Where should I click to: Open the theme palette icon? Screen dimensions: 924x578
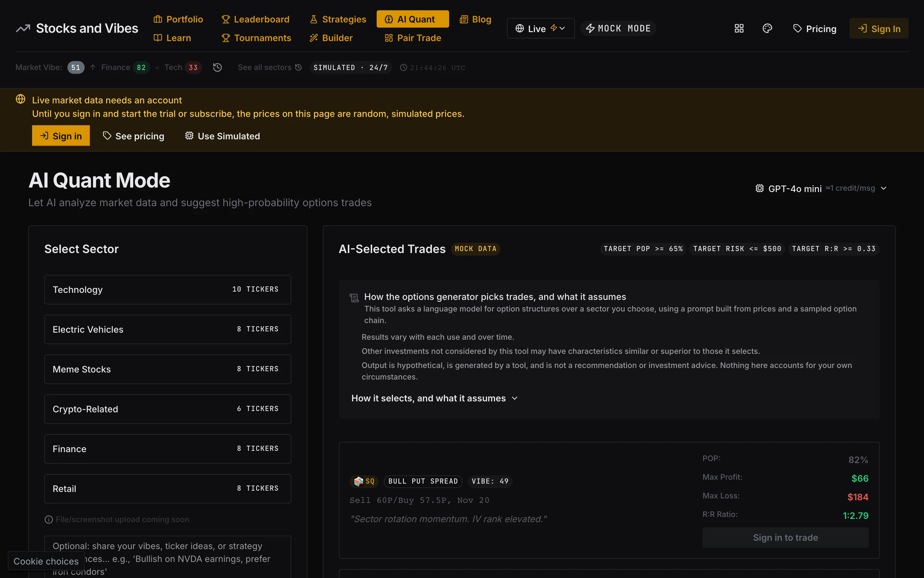(767, 28)
